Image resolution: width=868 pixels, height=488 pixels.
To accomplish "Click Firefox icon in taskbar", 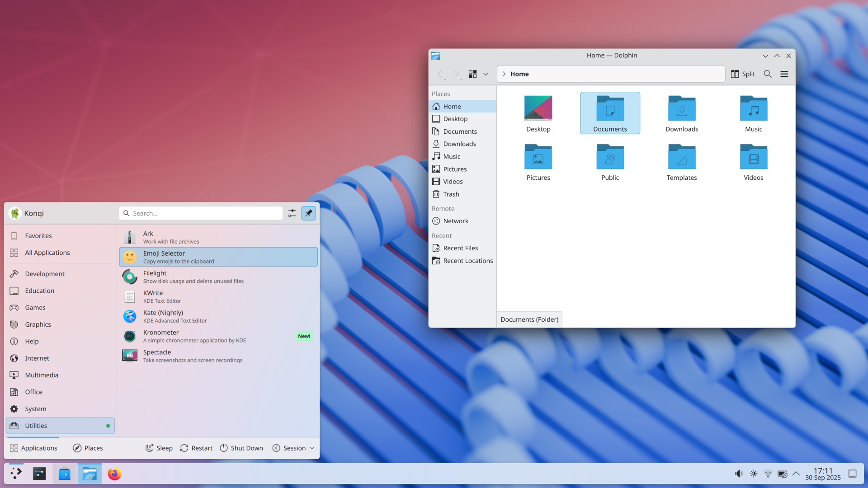I will pyautogui.click(x=114, y=474).
